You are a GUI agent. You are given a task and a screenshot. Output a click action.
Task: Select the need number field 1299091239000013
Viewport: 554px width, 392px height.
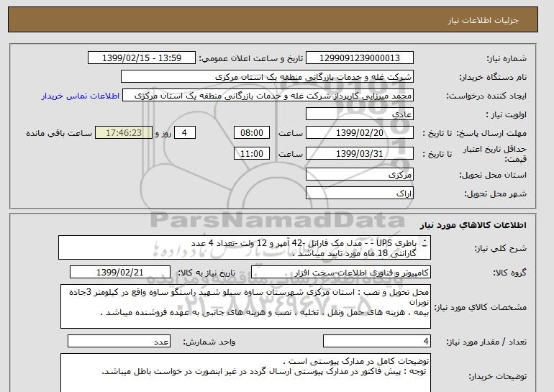(360, 58)
